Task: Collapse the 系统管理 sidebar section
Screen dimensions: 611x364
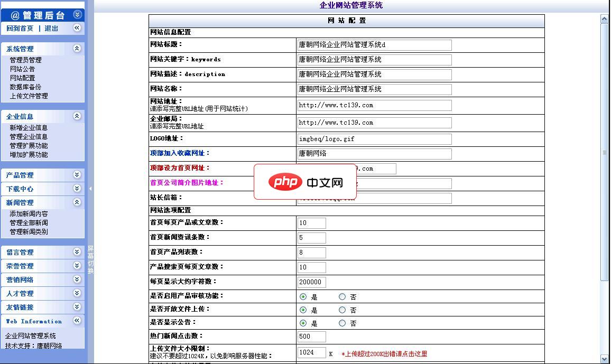Action: [77, 49]
